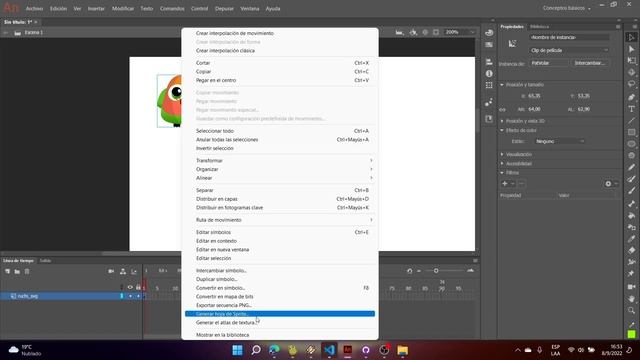Viewport: 640px width, 360px height.
Task: Select the Selection arrow tool
Action: click(x=631, y=37)
